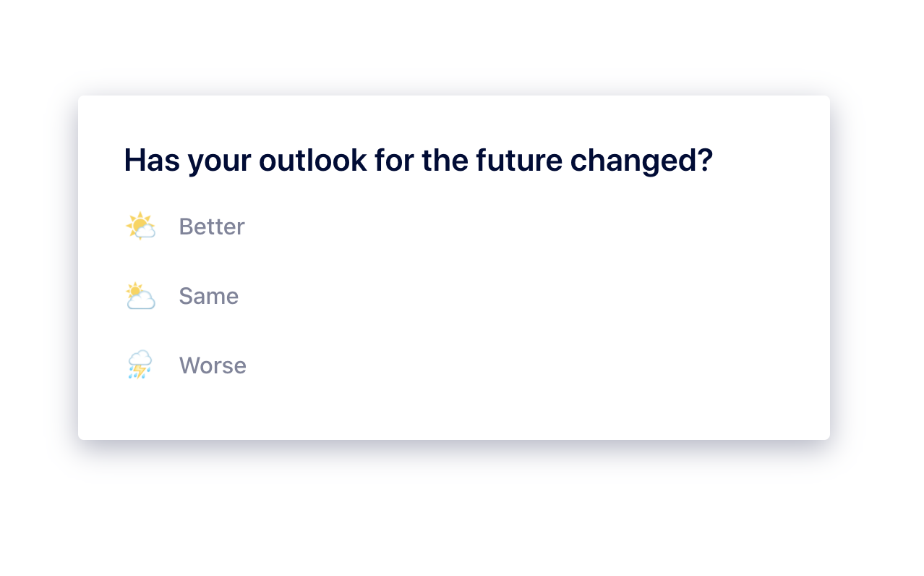Choose the sunny icon beside Better

(x=140, y=226)
